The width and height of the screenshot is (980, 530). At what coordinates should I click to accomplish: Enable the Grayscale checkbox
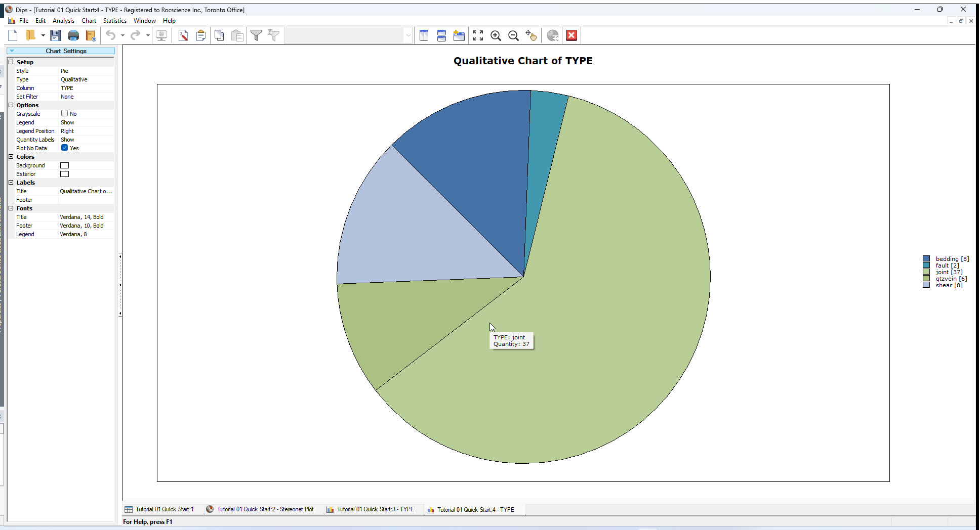coord(64,113)
